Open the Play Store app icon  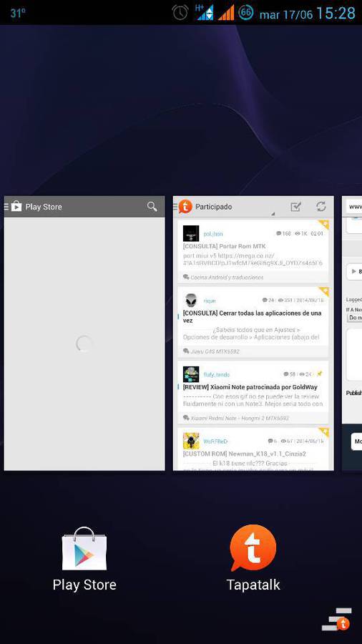click(x=84, y=548)
